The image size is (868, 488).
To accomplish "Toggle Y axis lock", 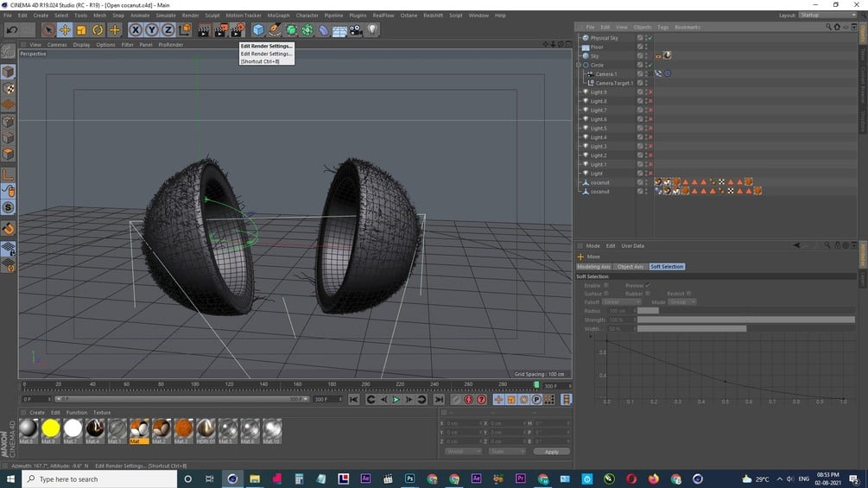I will click(152, 30).
